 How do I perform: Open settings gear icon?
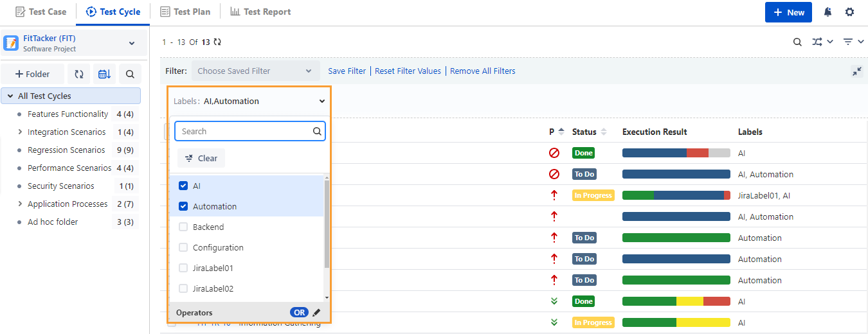(x=850, y=12)
